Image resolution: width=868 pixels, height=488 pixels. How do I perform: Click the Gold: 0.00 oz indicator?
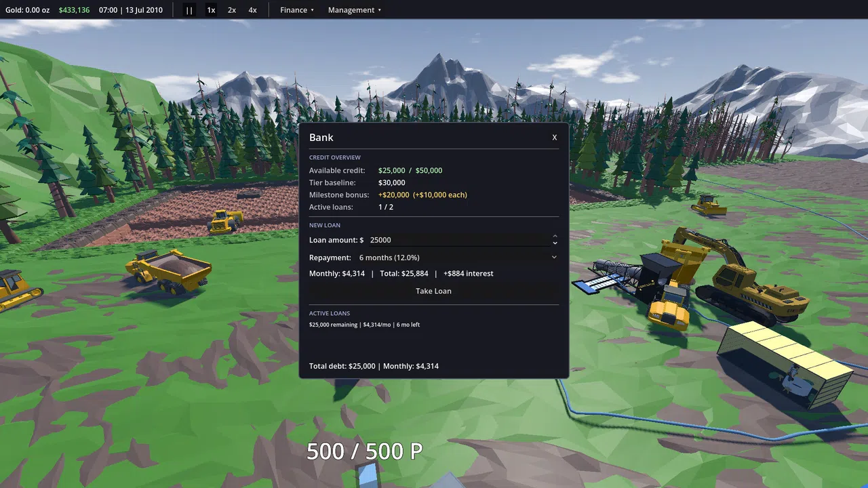coord(28,10)
